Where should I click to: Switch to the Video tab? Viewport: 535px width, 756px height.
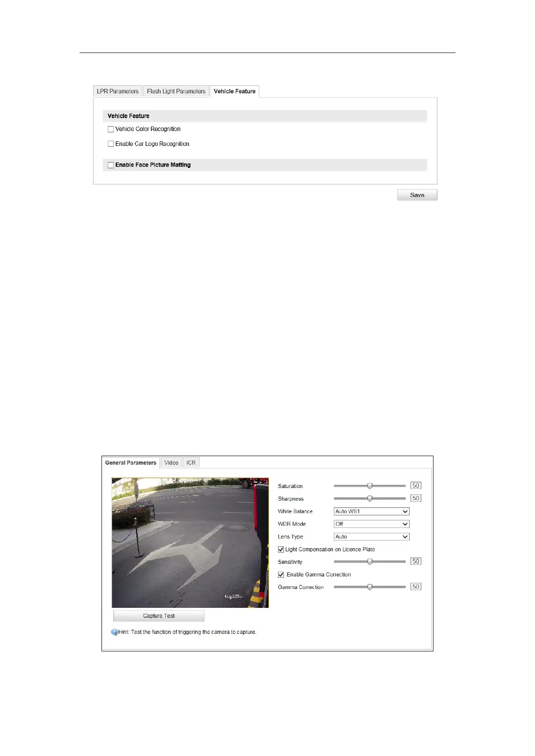171,463
